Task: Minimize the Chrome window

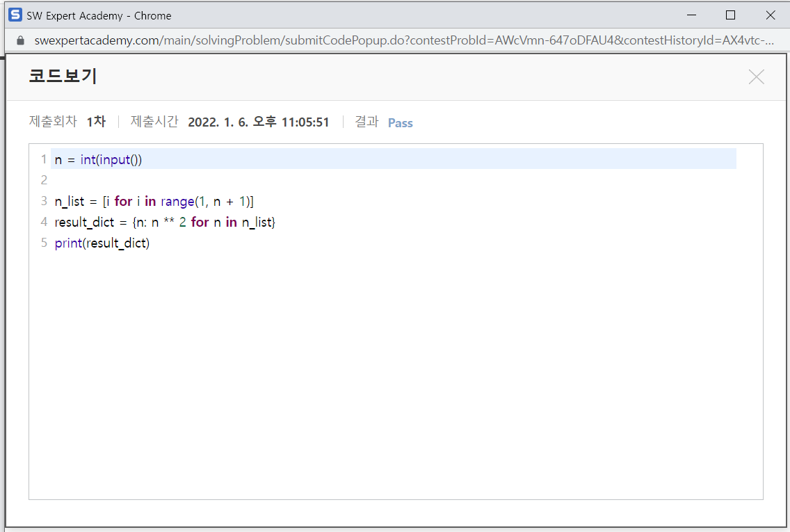Action: tap(692, 15)
